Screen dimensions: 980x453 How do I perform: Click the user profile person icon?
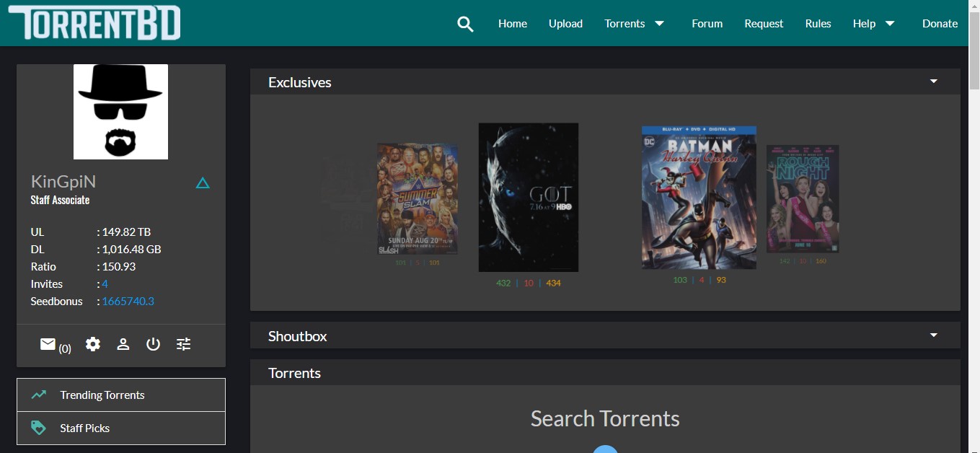pyautogui.click(x=123, y=345)
